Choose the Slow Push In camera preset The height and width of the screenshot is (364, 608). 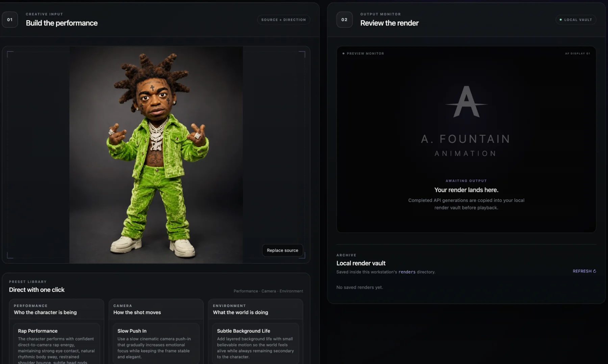pos(156,344)
